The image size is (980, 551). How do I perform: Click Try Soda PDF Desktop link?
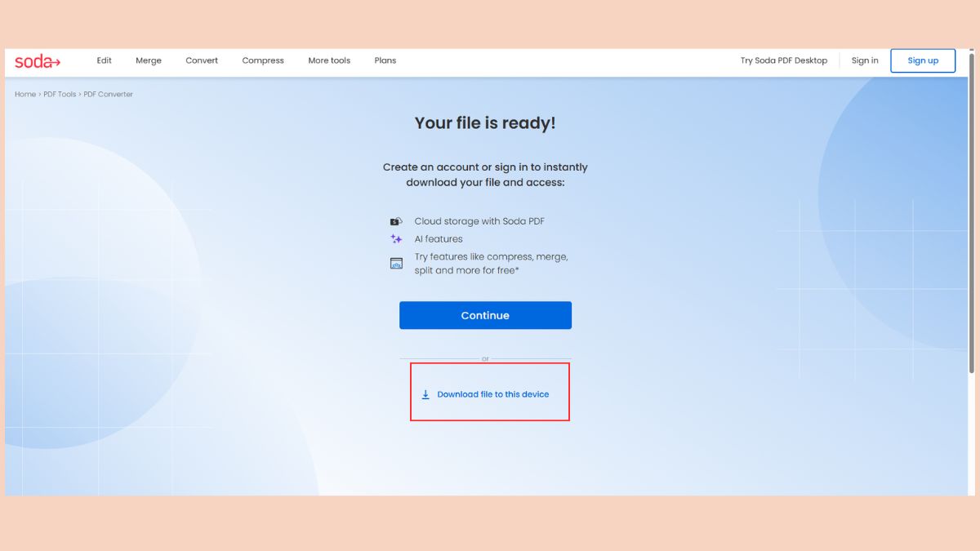pyautogui.click(x=784, y=60)
